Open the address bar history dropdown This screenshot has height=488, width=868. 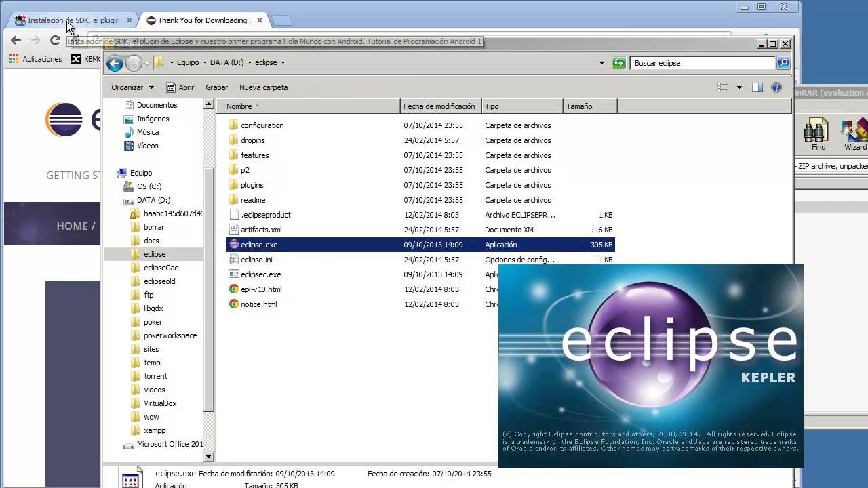[x=601, y=63]
